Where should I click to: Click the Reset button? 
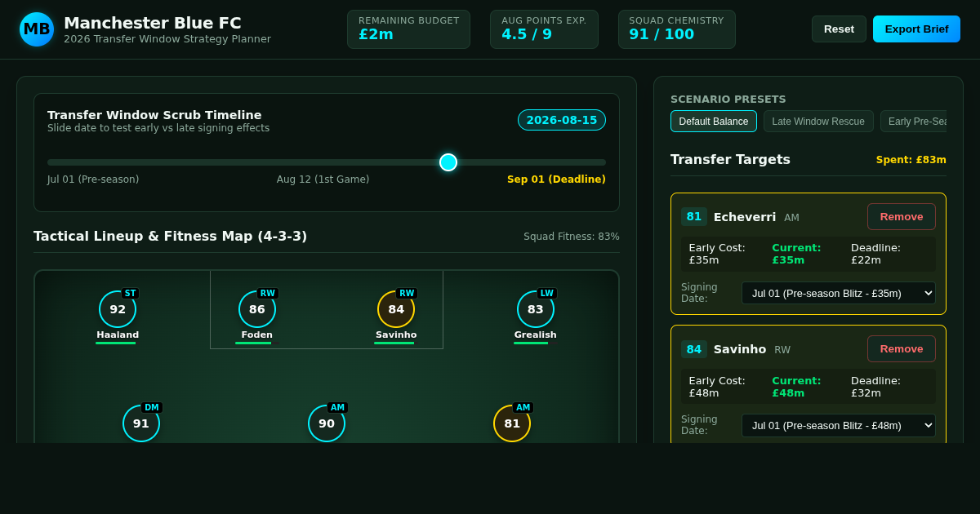tap(839, 29)
